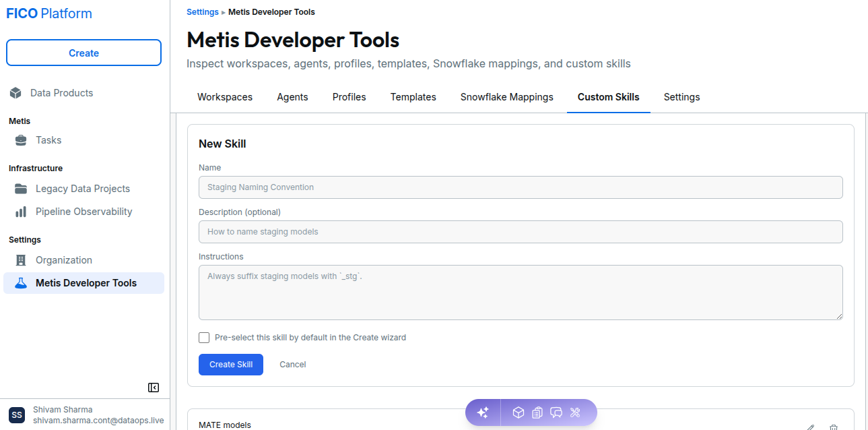Select the Workspaces tab

click(225, 97)
